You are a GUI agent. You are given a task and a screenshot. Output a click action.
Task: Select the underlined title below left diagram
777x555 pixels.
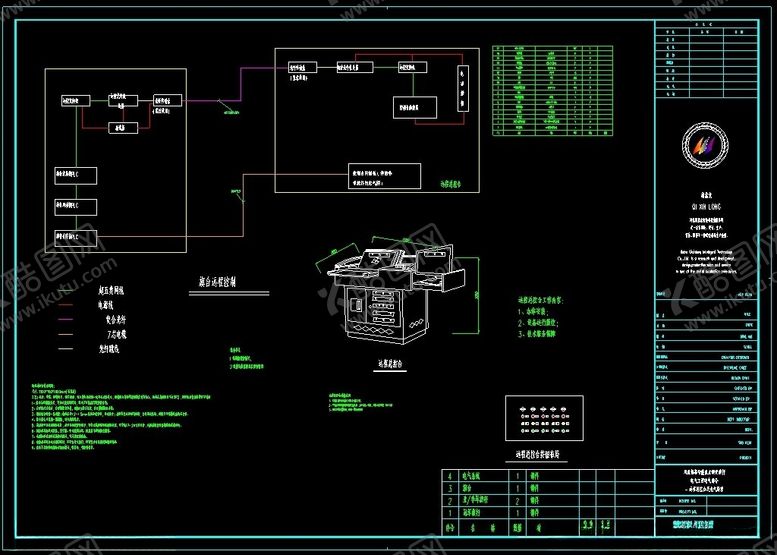click(229, 283)
